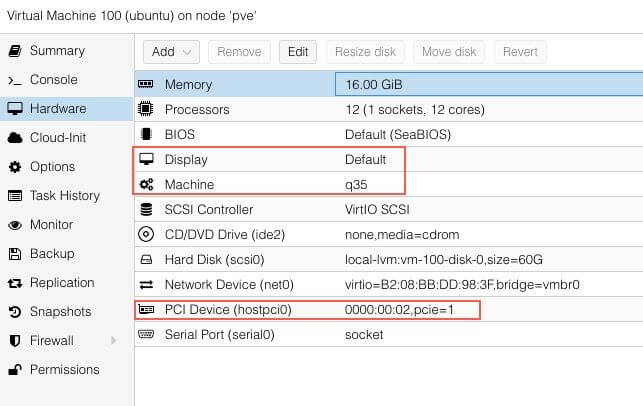Open the Summary tab
Screen dimensions: 643x406
coord(57,50)
